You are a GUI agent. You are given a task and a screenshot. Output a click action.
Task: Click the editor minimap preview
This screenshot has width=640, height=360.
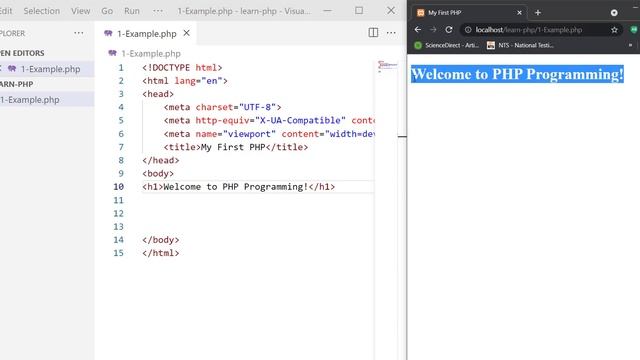point(387,66)
